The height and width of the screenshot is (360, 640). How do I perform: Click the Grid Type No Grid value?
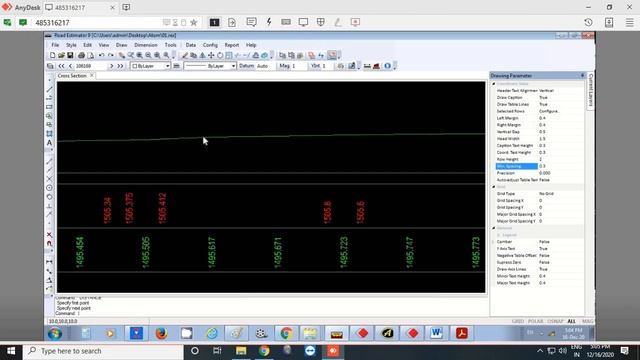[x=547, y=193]
